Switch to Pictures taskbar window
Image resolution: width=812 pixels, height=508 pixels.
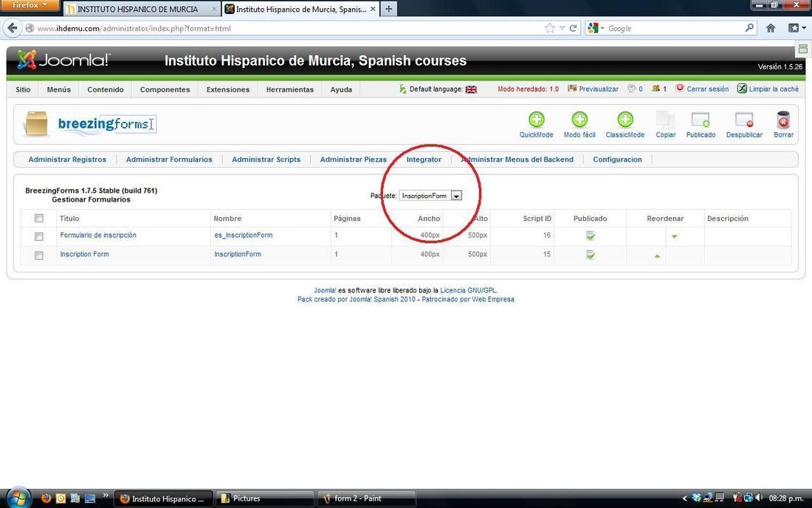(x=264, y=498)
